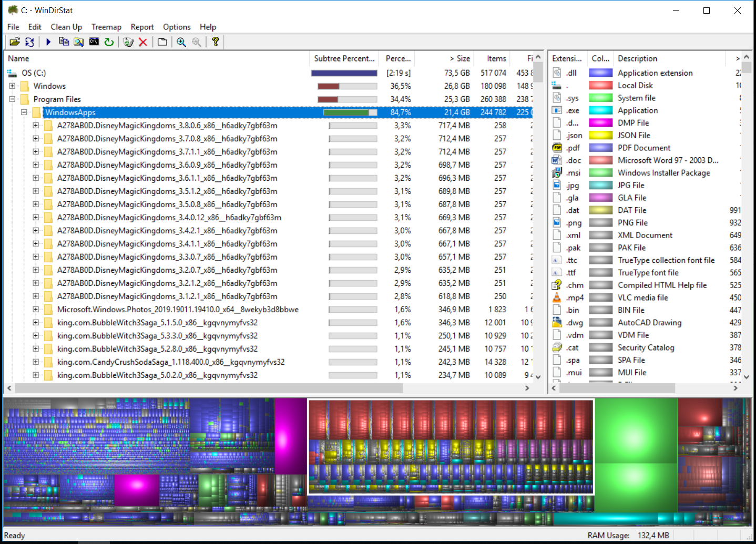The height and width of the screenshot is (544, 756).
Task: Click the Zoom In magnifier icon
Action: pos(181,42)
